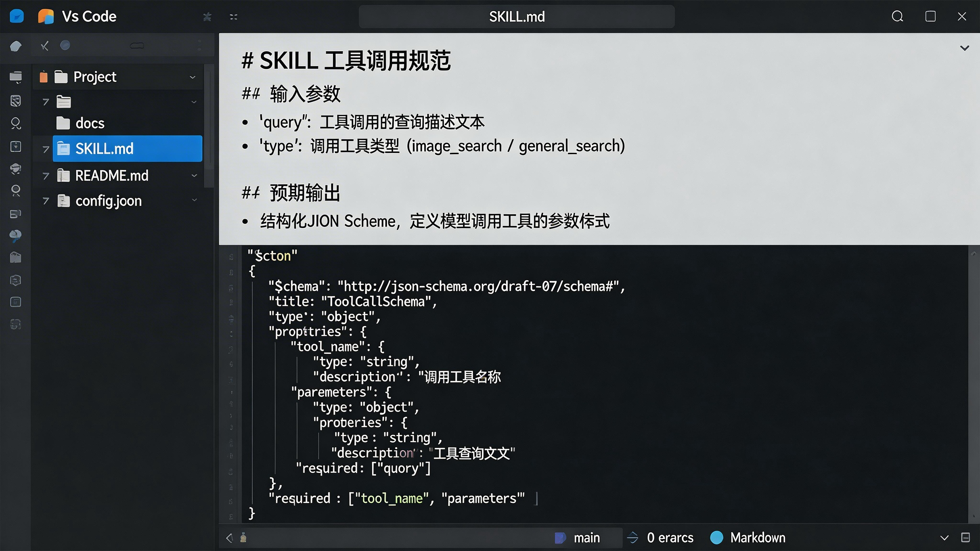This screenshot has height=551, width=980.
Task: Click the pin icon in the title bar
Action: point(207,17)
